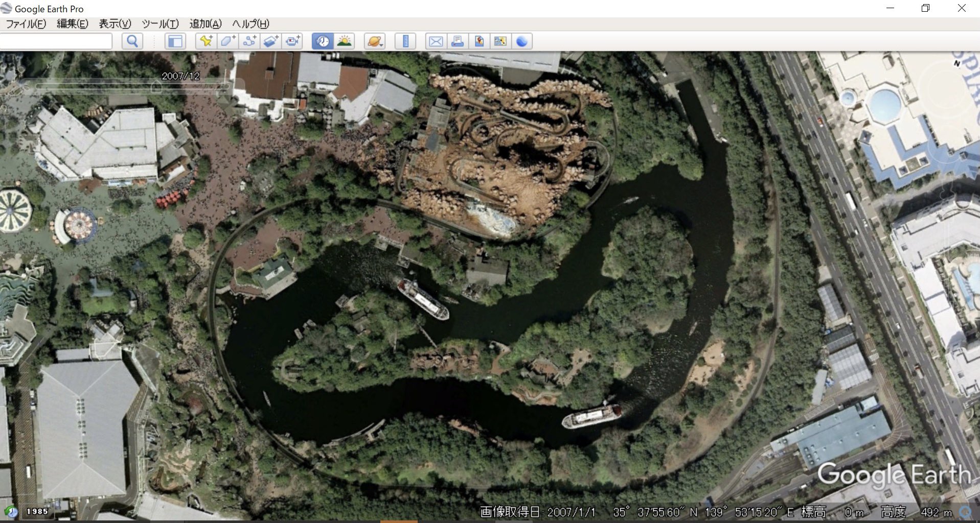The width and height of the screenshot is (980, 523).
Task: Click view in Google Maps icon
Action: coord(500,41)
